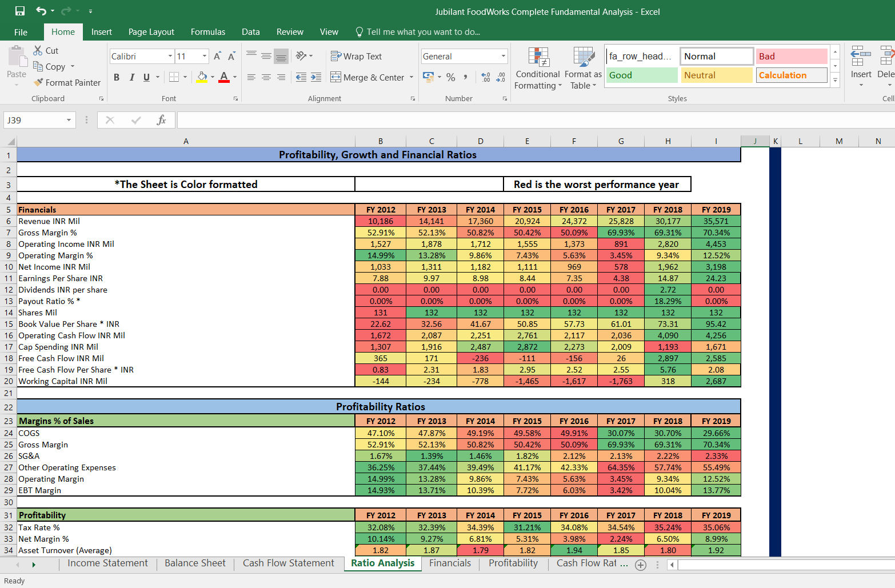895x588 pixels.
Task: Click the Decrease Indent icon
Action: [x=301, y=77]
